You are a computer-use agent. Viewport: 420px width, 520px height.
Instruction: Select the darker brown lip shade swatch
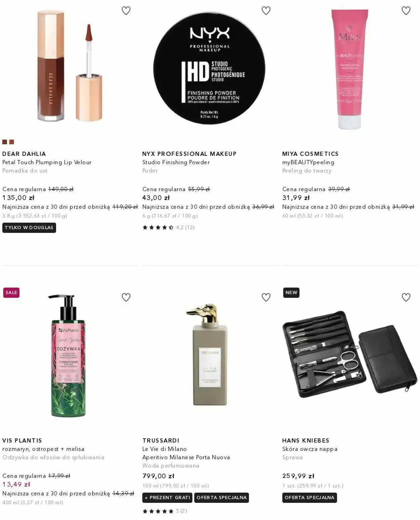[5, 142]
